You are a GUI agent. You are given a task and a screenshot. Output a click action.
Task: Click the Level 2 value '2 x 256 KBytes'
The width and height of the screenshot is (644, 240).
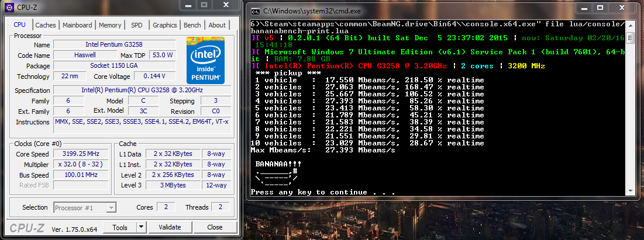[173, 175]
